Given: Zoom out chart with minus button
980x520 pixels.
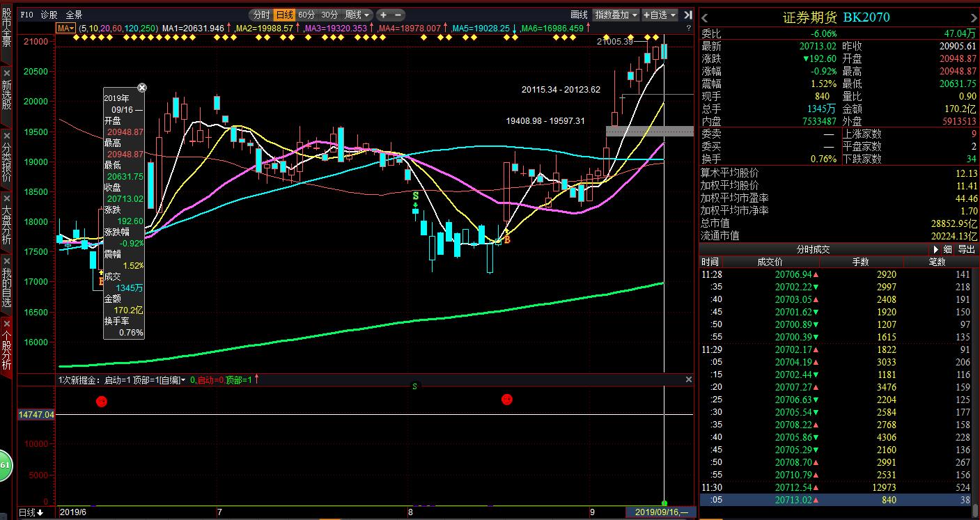Looking at the screenshot, I should coord(398,15).
